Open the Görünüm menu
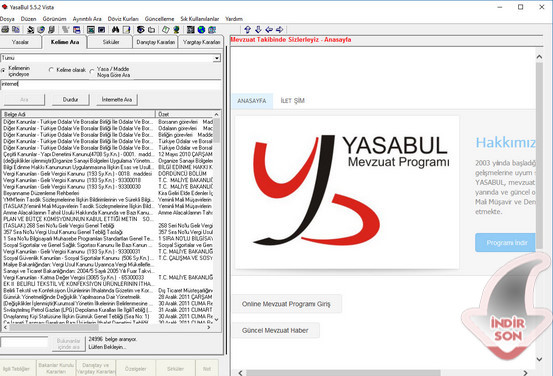The height and width of the screenshot is (376, 553). click(54, 19)
